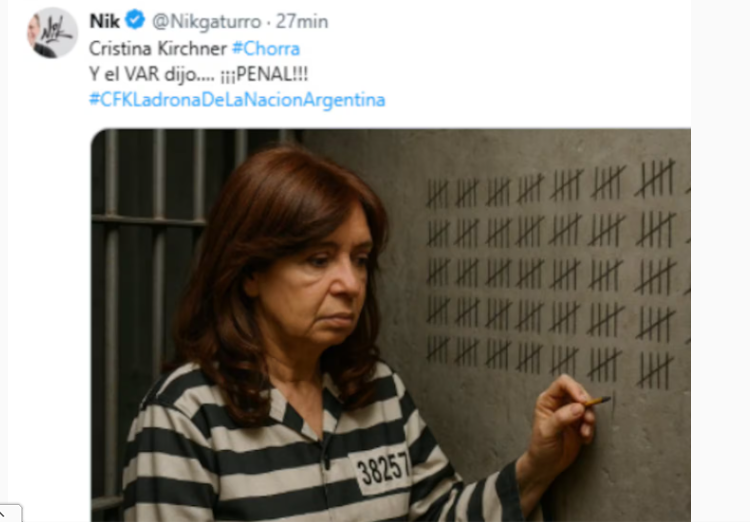Image resolution: width=750 pixels, height=522 pixels.
Task: Open the #CFKLadronaDeLaNacionArgentina hashtag
Action: [x=237, y=100]
